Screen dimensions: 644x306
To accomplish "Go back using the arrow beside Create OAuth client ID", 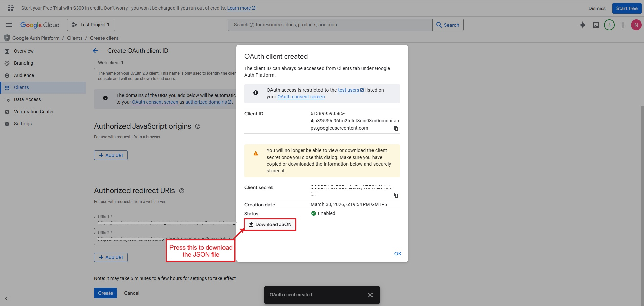I will 96,51.
